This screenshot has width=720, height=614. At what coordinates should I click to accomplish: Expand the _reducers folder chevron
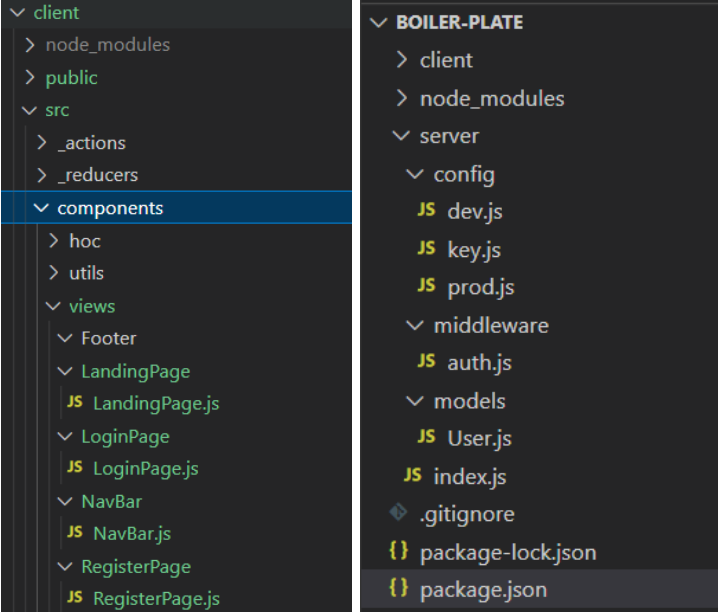click(x=41, y=175)
